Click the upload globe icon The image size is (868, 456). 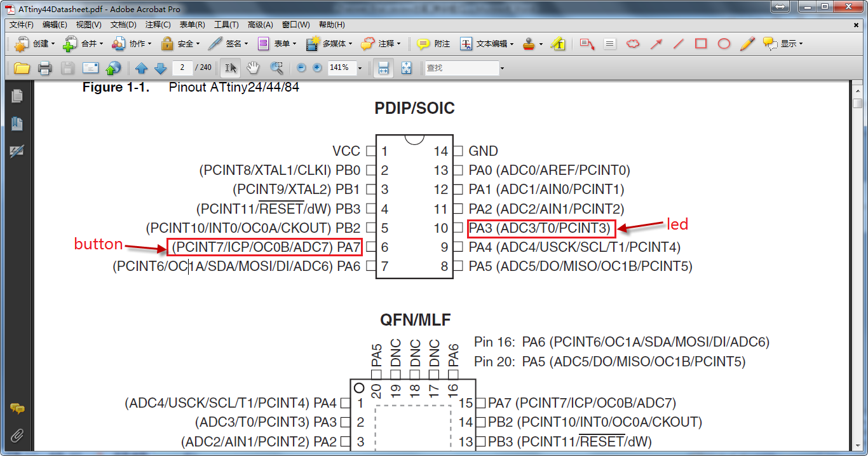click(113, 67)
